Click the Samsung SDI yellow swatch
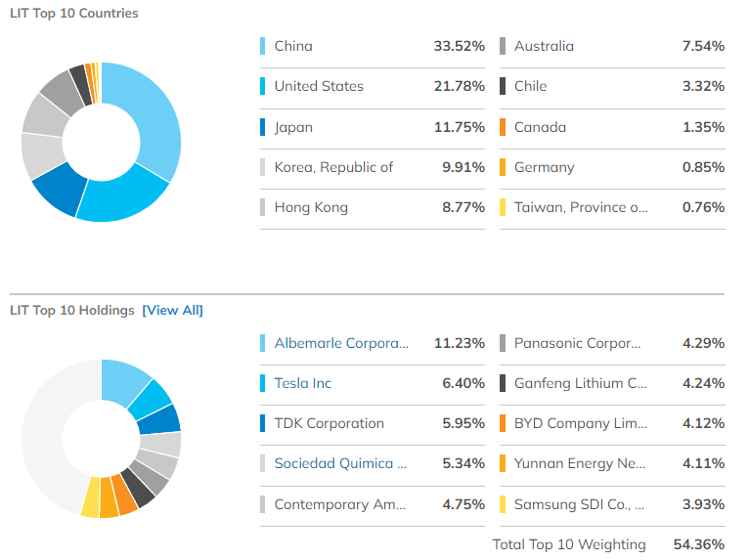Image resolution: width=750 pixels, height=560 pixels. [503, 504]
